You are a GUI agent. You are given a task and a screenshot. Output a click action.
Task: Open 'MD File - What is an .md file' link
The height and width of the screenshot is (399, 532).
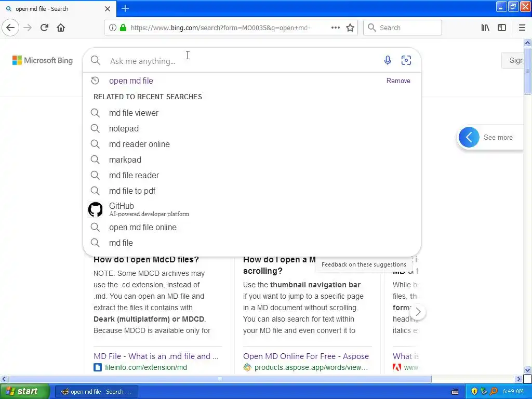(156, 356)
